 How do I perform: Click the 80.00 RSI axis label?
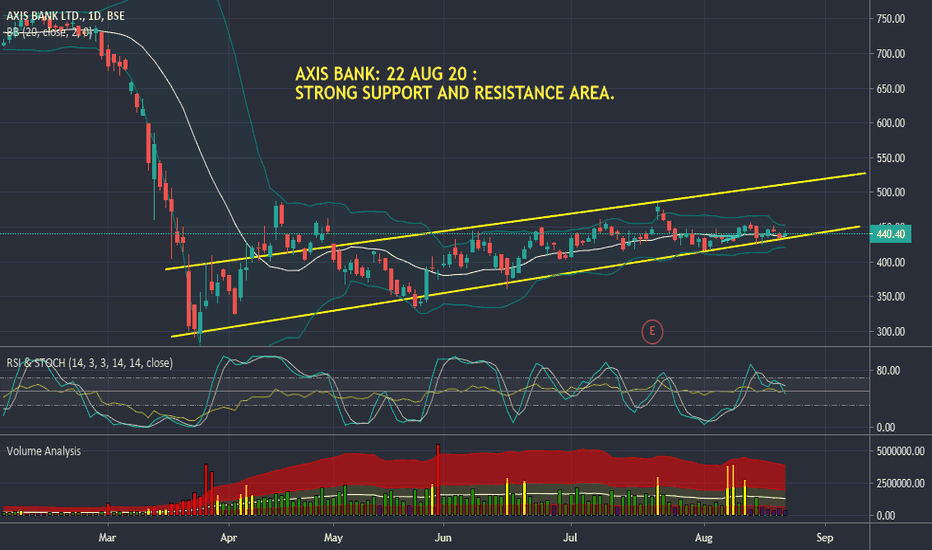tap(888, 370)
